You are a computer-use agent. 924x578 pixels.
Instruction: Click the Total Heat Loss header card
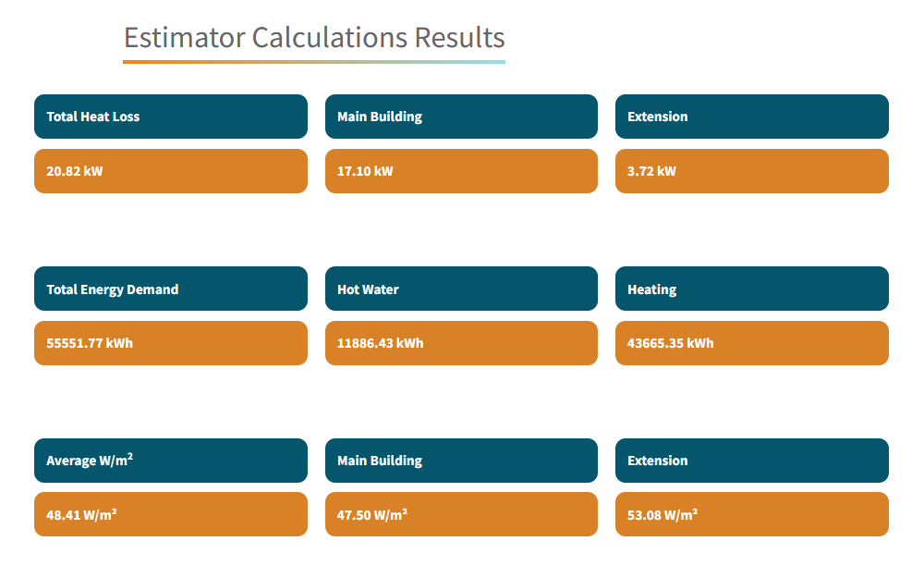coord(171,117)
